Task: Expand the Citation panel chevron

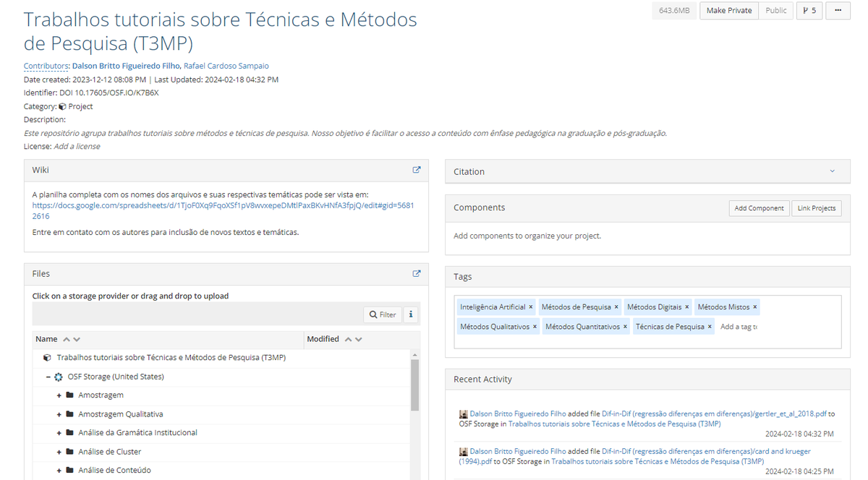Action: (832, 171)
